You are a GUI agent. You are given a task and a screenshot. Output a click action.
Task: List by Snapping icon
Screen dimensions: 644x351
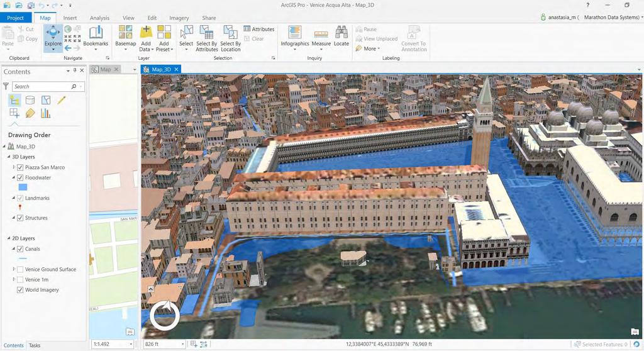pos(14,113)
